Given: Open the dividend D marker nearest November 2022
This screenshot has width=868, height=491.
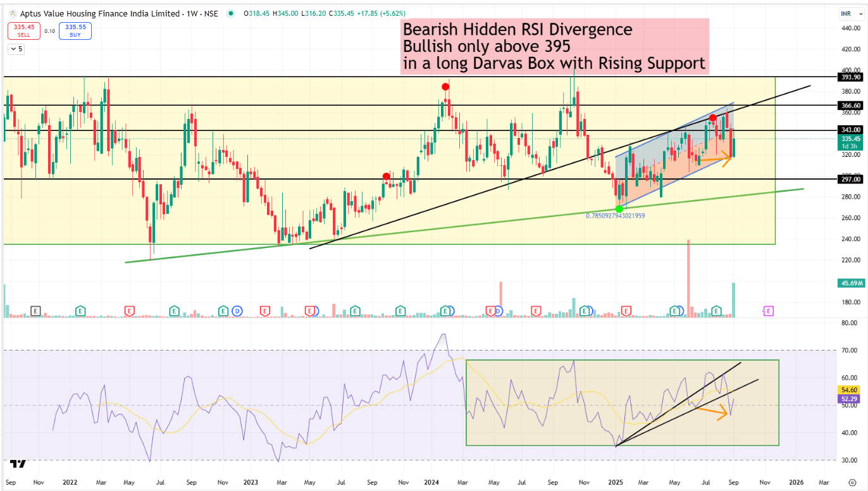Looking at the screenshot, I should tap(237, 311).
